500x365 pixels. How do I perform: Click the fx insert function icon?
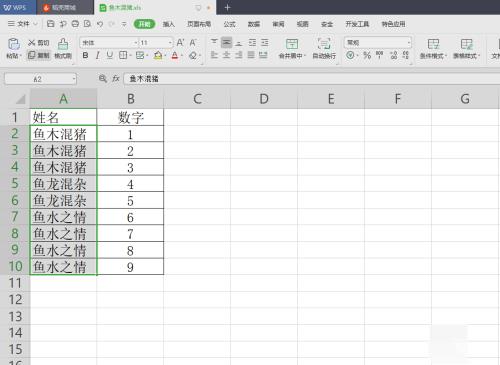116,79
